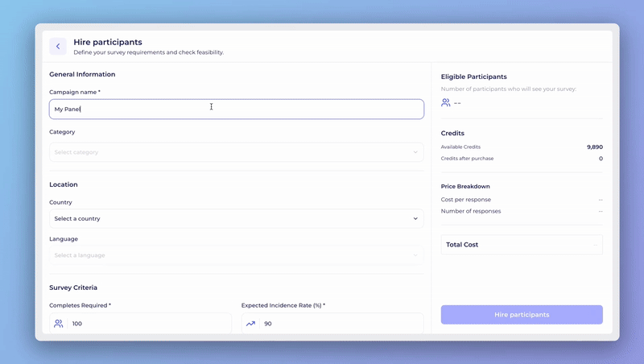644x364 pixels.
Task: Click the Campaign name label
Action: (x=75, y=92)
